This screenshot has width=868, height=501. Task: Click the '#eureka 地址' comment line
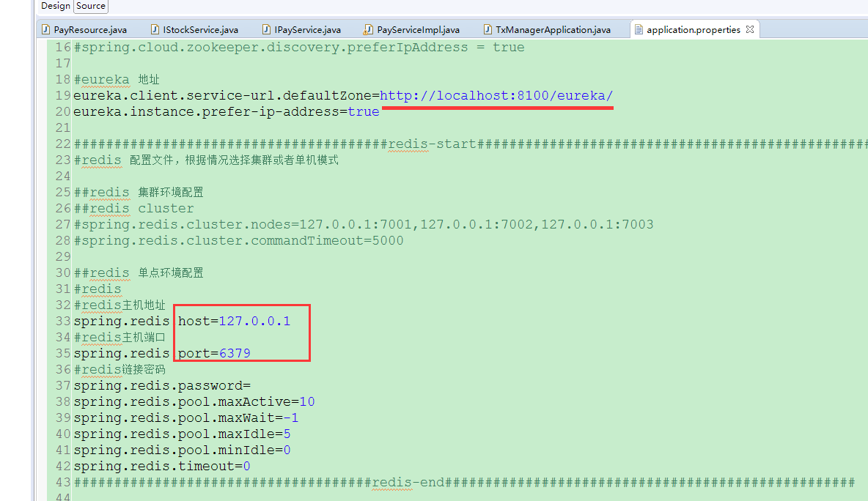[117, 80]
